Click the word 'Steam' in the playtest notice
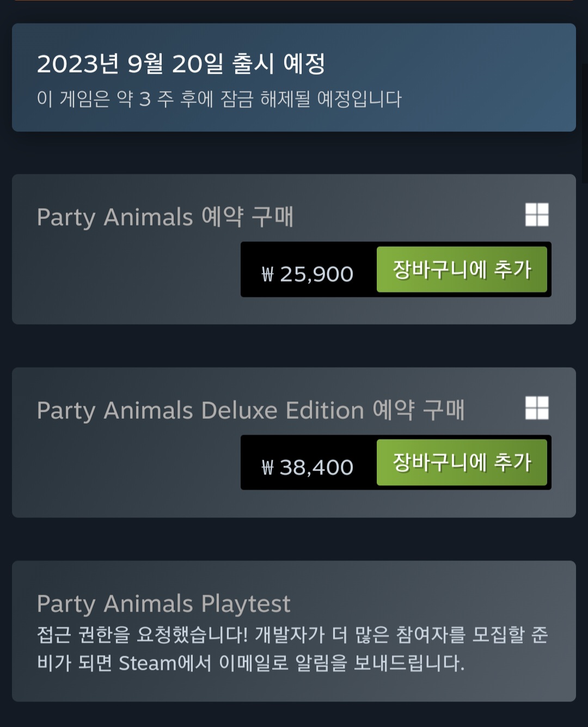 (x=148, y=663)
